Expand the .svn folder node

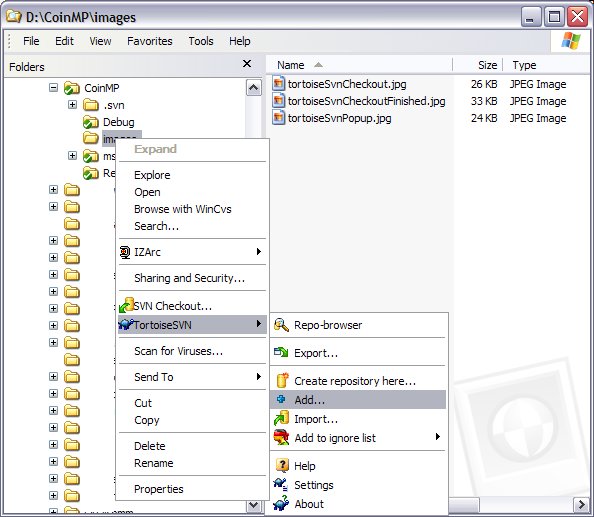(72, 105)
